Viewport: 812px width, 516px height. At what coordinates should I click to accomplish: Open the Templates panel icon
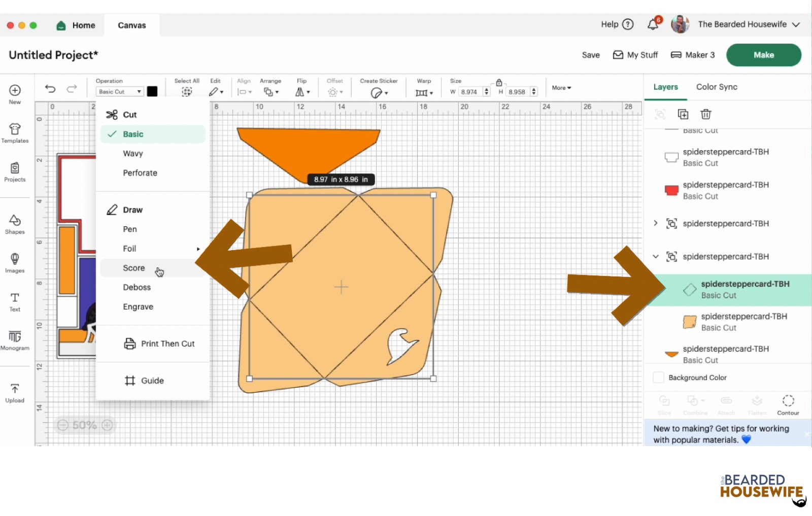(15, 132)
